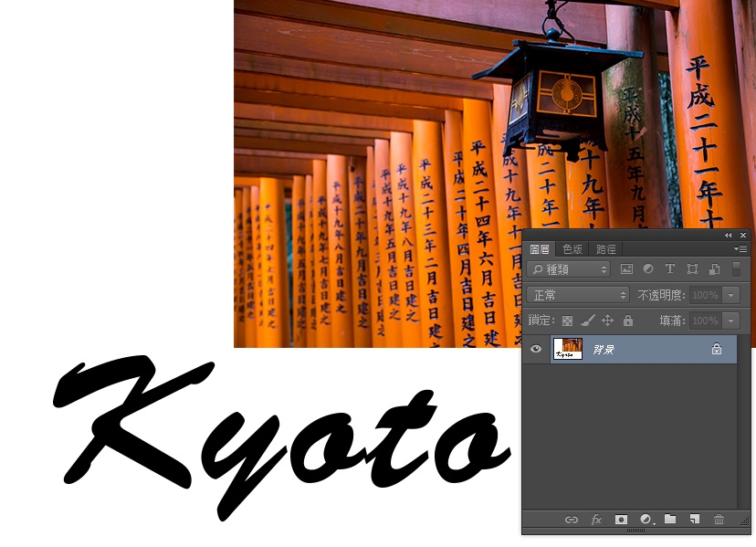
Task: Select the type layers filter icon
Action: [669, 268]
